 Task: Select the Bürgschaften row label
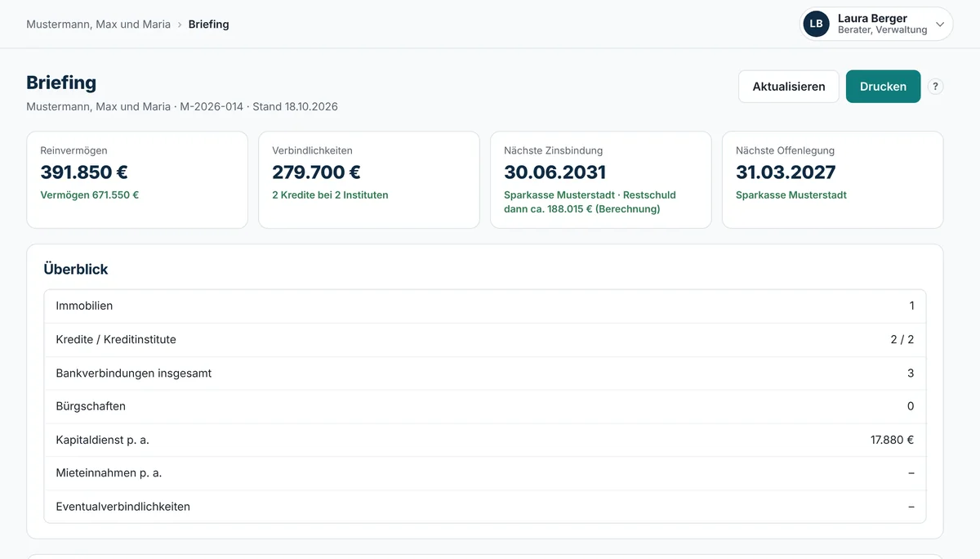pos(91,406)
